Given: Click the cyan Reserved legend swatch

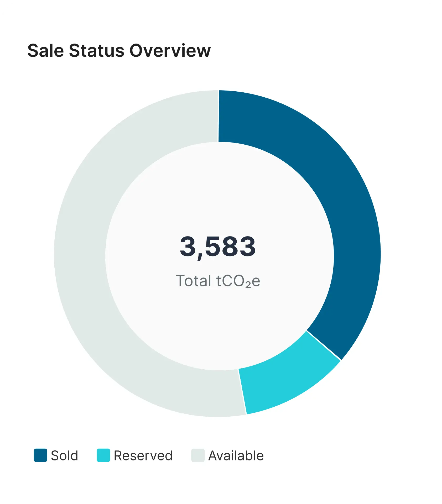Looking at the screenshot, I should pos(103,455).
